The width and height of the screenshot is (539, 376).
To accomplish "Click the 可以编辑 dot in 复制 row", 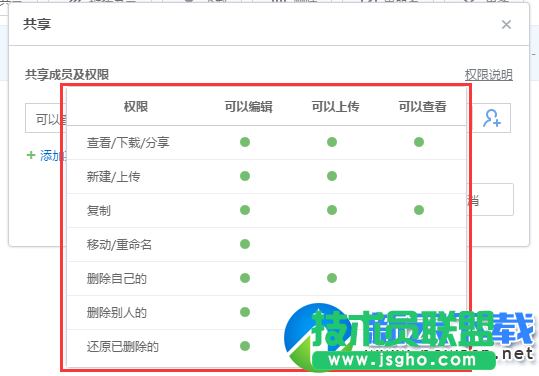I will coord(245,210).
